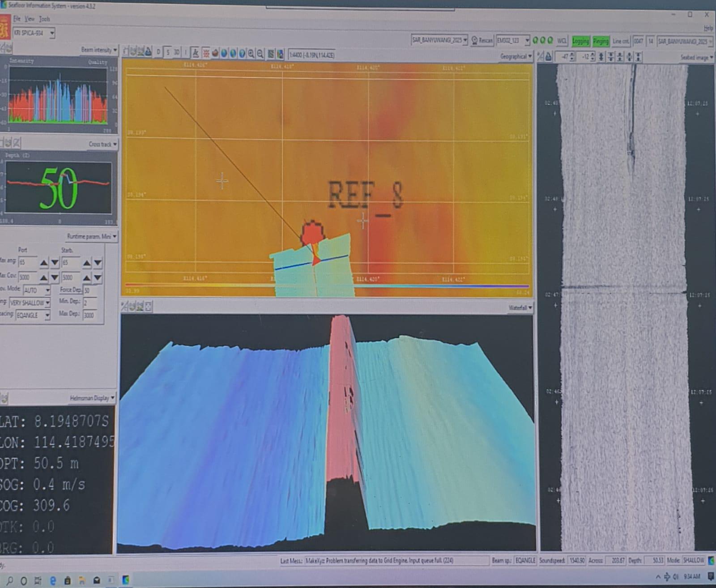Click the map scale and position field
This screenshot has height=588, width=716.
pos(311,55)
